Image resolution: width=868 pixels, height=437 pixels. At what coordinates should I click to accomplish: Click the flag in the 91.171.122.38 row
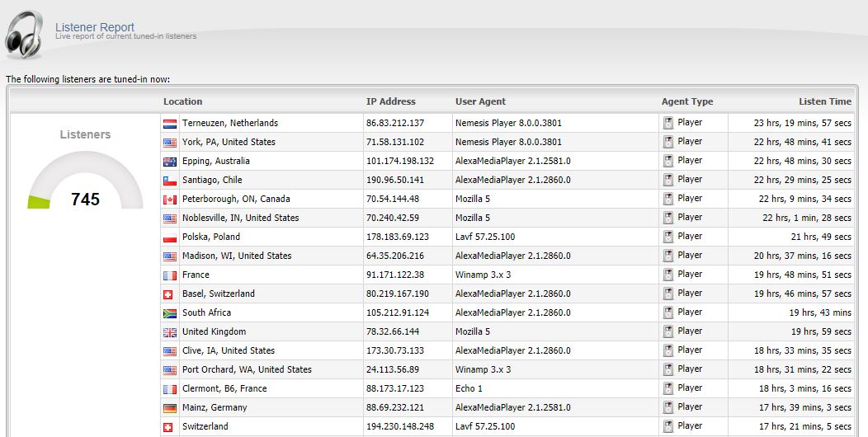tap(170, 275)
